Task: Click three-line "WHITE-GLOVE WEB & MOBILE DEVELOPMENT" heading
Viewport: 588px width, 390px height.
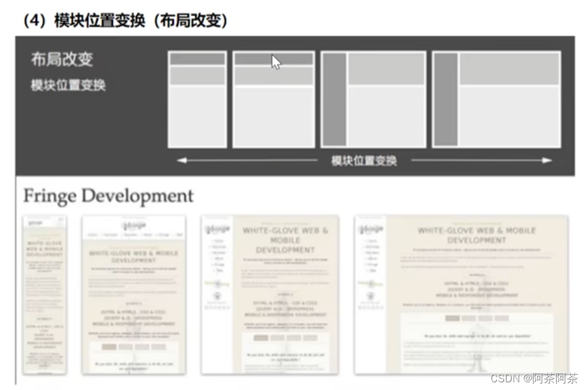Action: click(285, 240)
